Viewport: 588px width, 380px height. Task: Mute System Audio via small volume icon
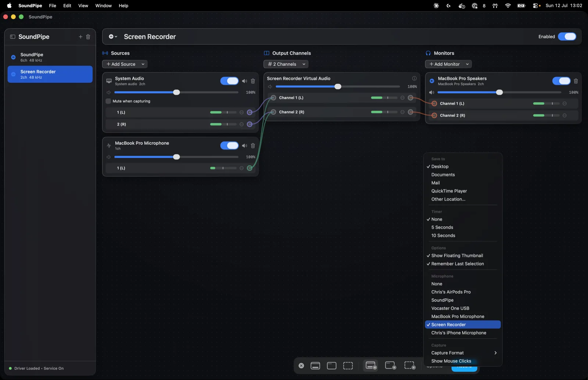108,92
